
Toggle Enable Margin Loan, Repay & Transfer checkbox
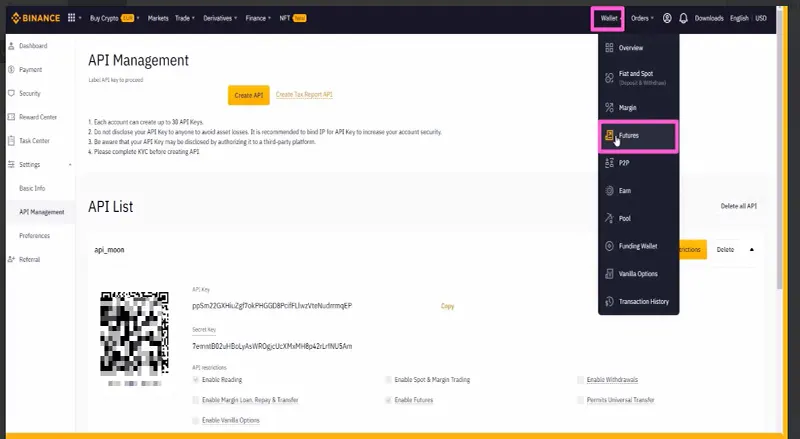coord(195,400)
